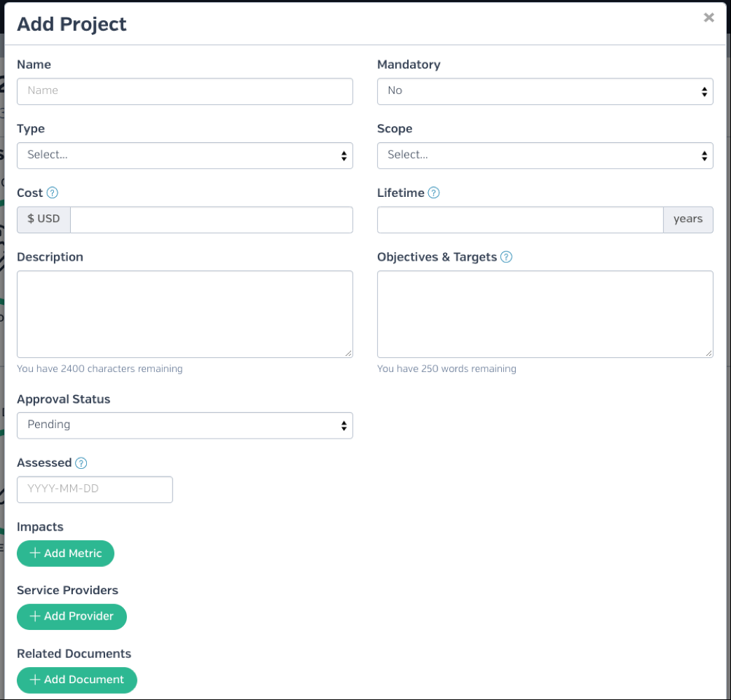Click the plus icon on Add Metric
731x700 pixels.
(x=34, y=553)
